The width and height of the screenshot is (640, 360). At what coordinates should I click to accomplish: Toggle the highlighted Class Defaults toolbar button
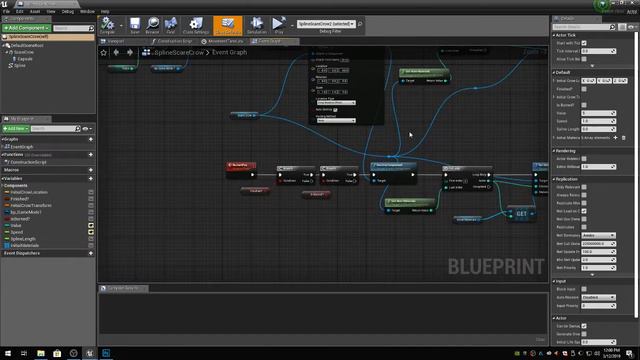coord(228,25)
